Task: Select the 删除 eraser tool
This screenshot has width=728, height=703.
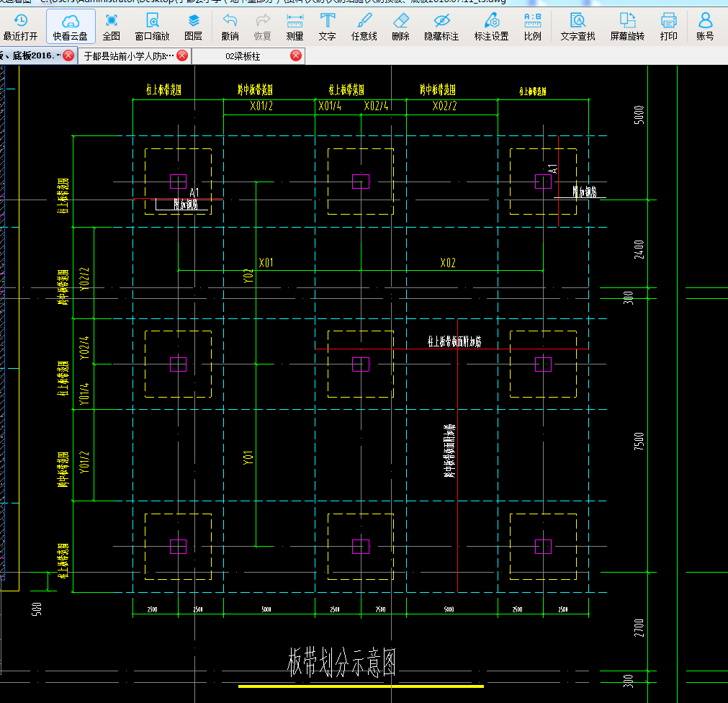Action: (400, 27)
